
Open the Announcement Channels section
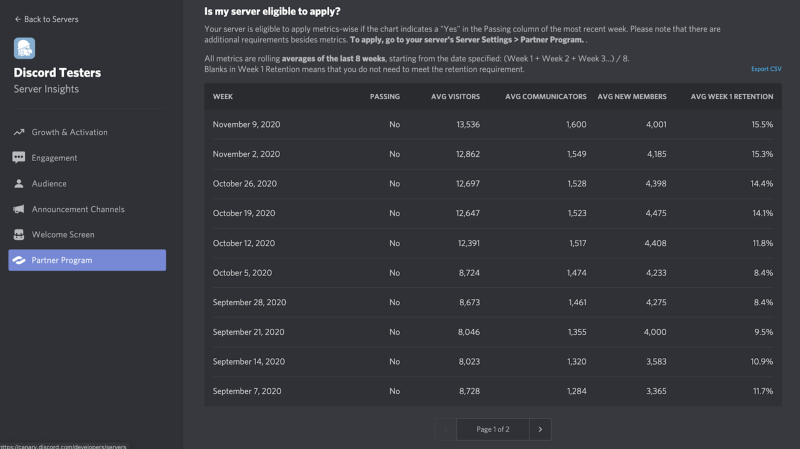click(87, 209)
